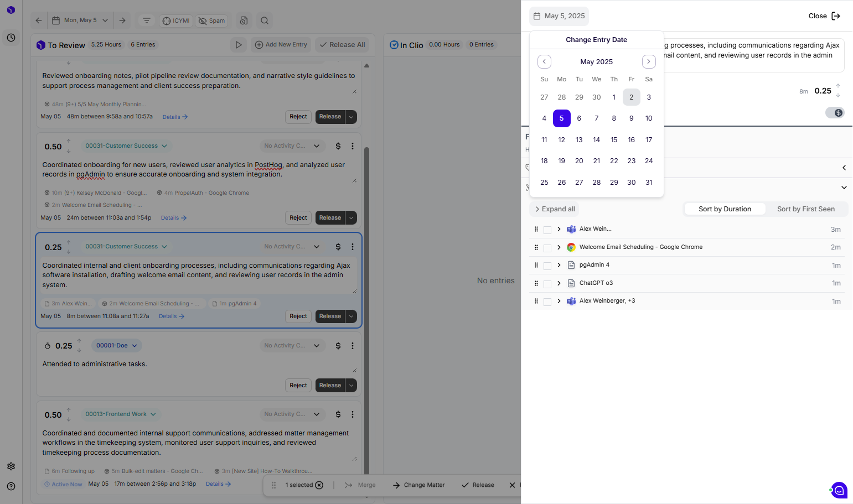The width and height of the screenshot is (853, 504).
Task: Increase duration with stepper up arrow in detail panel
Action: [x=838, y=86]
